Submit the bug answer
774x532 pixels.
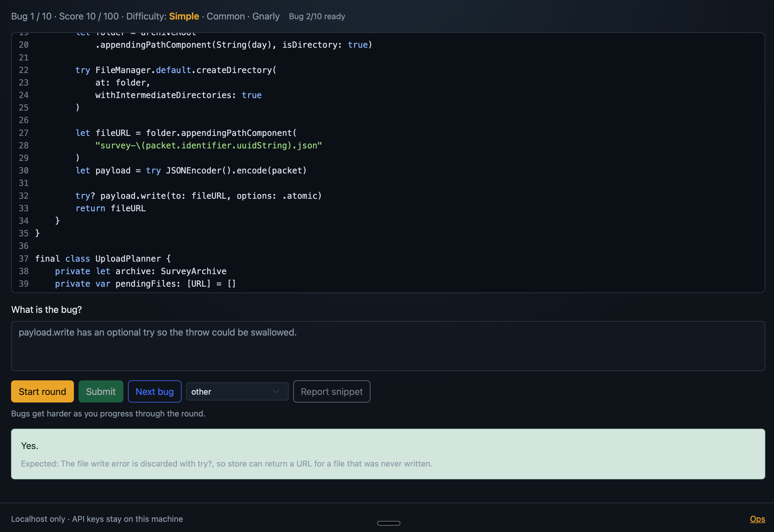(101, 391)
